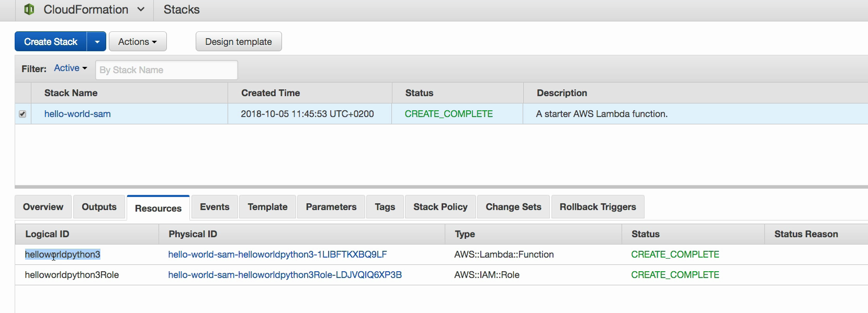Click the stacks table Status column header
The image size is (868, 313).
click(x=419, y=93)
